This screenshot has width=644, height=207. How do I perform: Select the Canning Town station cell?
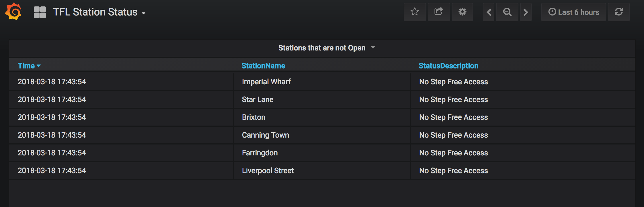click(322, 135)
